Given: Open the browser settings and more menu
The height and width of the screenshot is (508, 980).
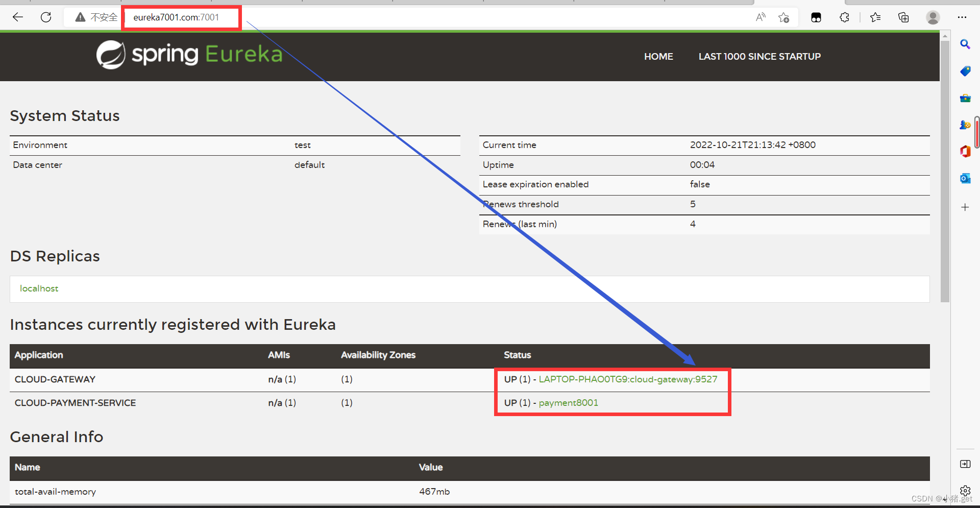Looking at the screenshot, I should [x=962, y=17].
